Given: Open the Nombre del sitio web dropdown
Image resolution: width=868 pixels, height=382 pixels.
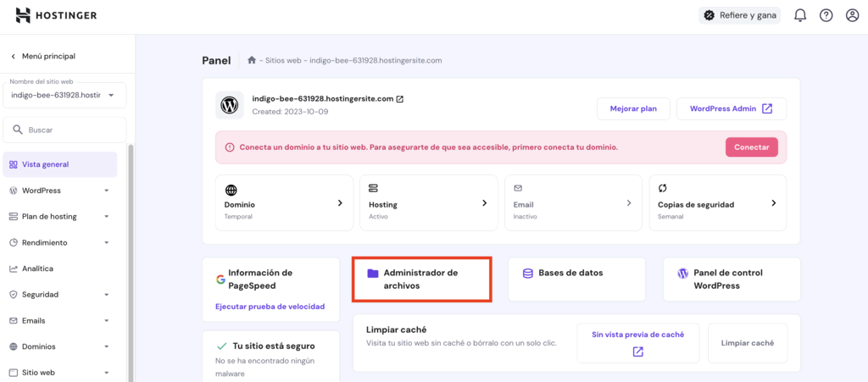Looking at the screenshot, I should 64,95.
